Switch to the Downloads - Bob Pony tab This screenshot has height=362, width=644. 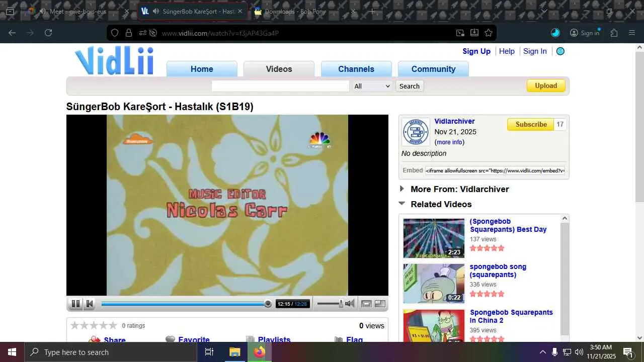305,11
